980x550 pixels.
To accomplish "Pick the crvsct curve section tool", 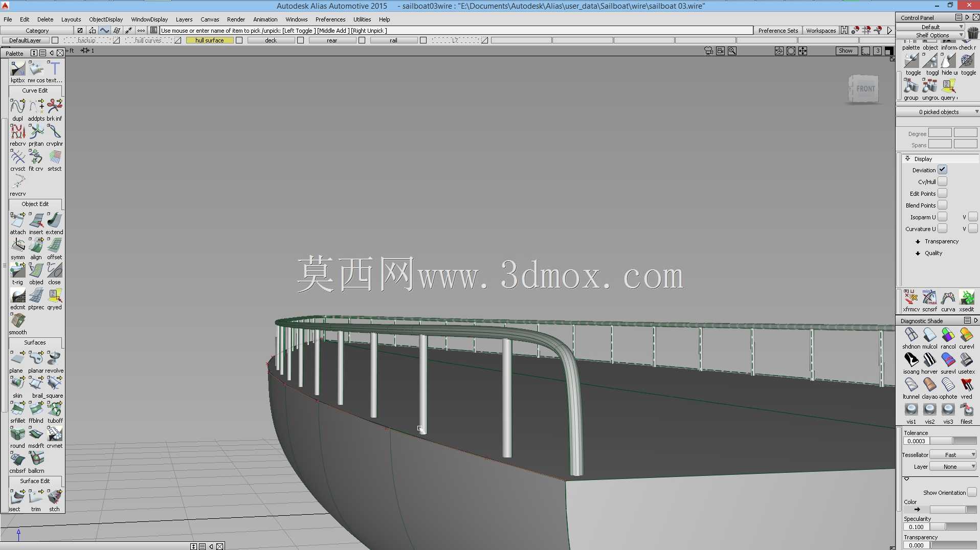I will [x=17, y=157].
